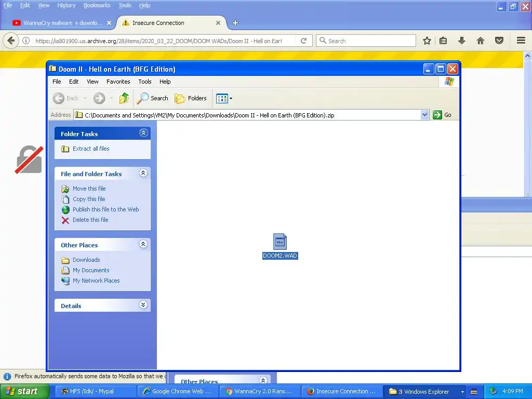Click the browser page vertical scrollbar
The height and width of the screenshot is (399, 532).
pos(527,124)
